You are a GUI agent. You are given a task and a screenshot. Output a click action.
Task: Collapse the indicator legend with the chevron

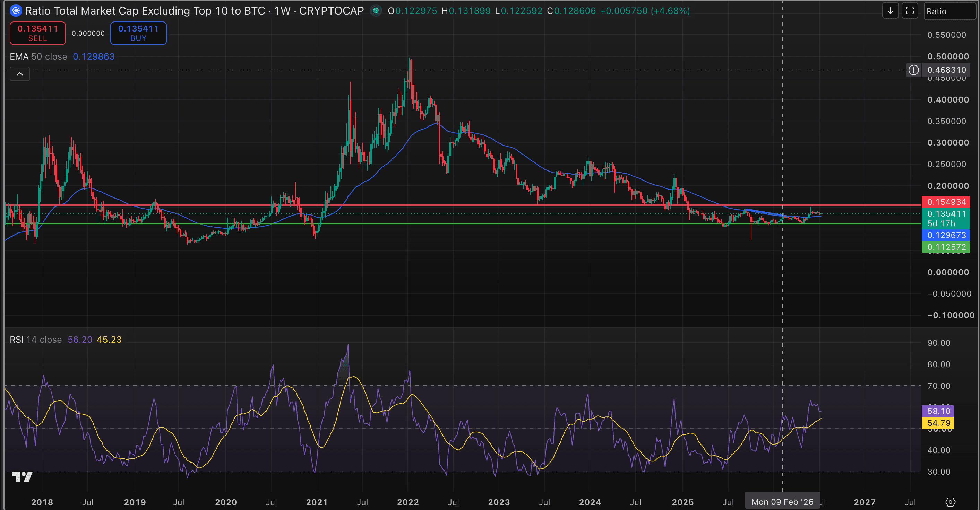click(x=20, y=74)
